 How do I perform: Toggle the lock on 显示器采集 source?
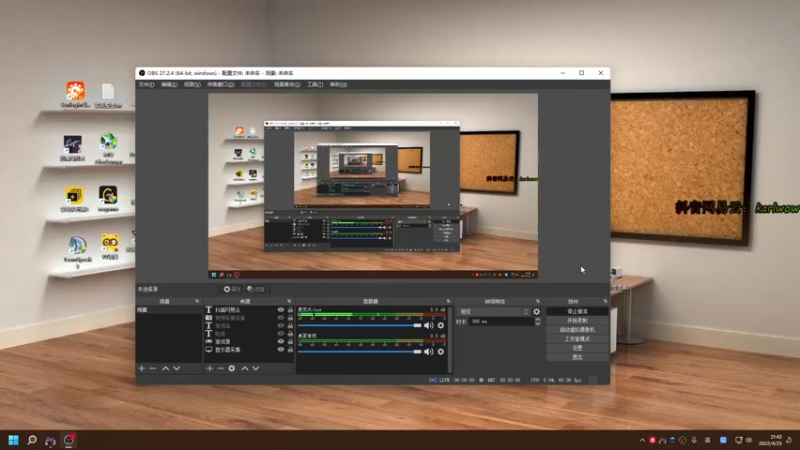tap(290, 349)
